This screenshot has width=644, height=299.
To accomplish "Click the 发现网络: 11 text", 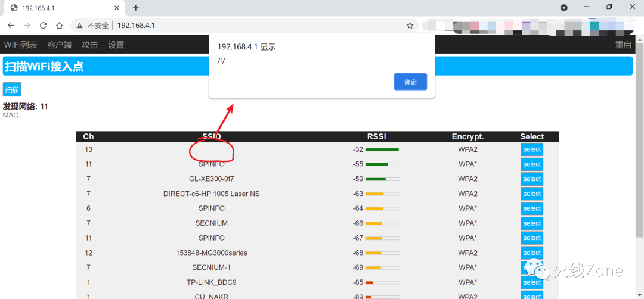I will pos(26,107).
